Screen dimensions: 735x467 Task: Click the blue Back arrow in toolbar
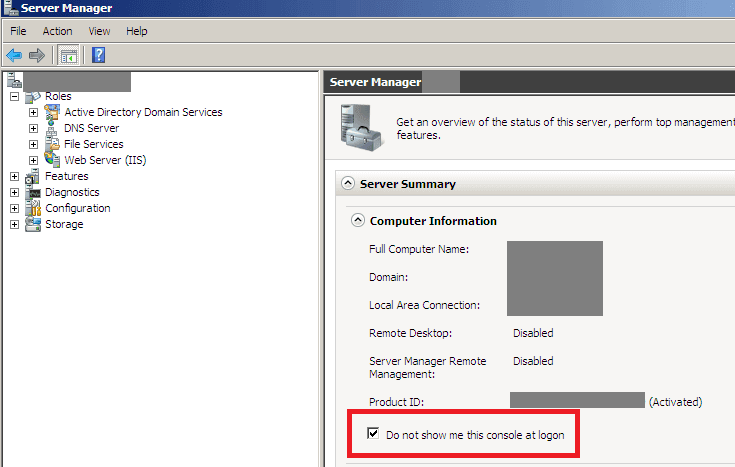coord(14,55)
